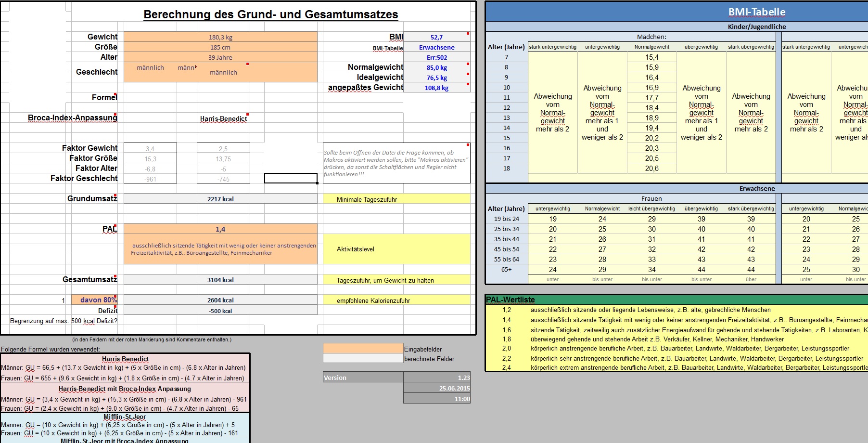Click the 2604 kcal recommended intake cell
The height and width of the screenshot is (443, 868).
220,300
